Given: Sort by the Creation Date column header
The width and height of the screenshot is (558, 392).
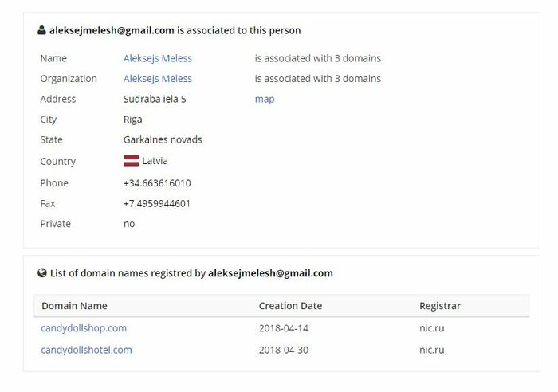Looking at the screenshot, I should click(290, 306).
